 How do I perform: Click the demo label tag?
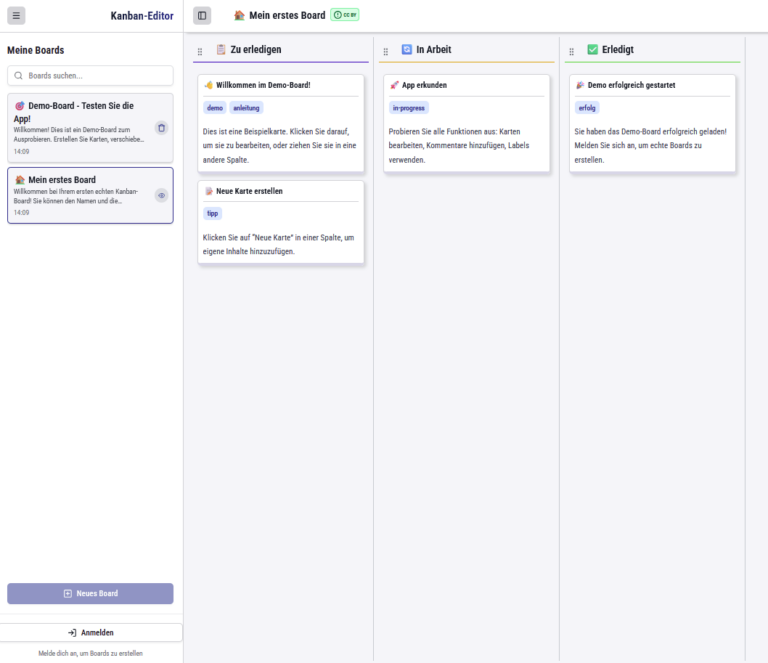pos(215,108)
